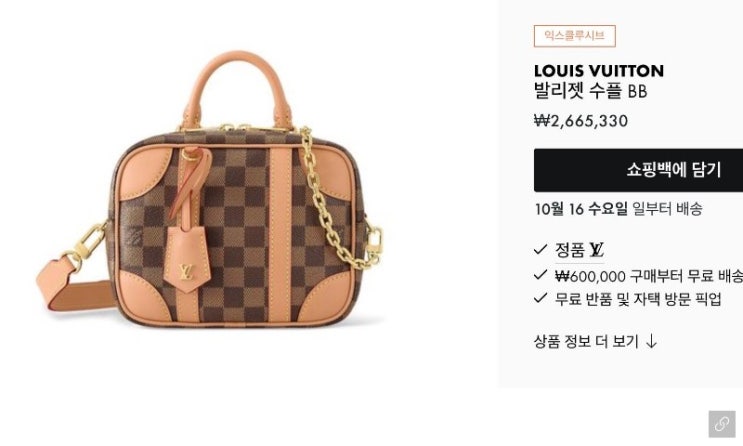Open the 상품 정보 더 보기 link
Image resolution: width=743 pixels, height=446 pixels.
(x=595, y=341)
